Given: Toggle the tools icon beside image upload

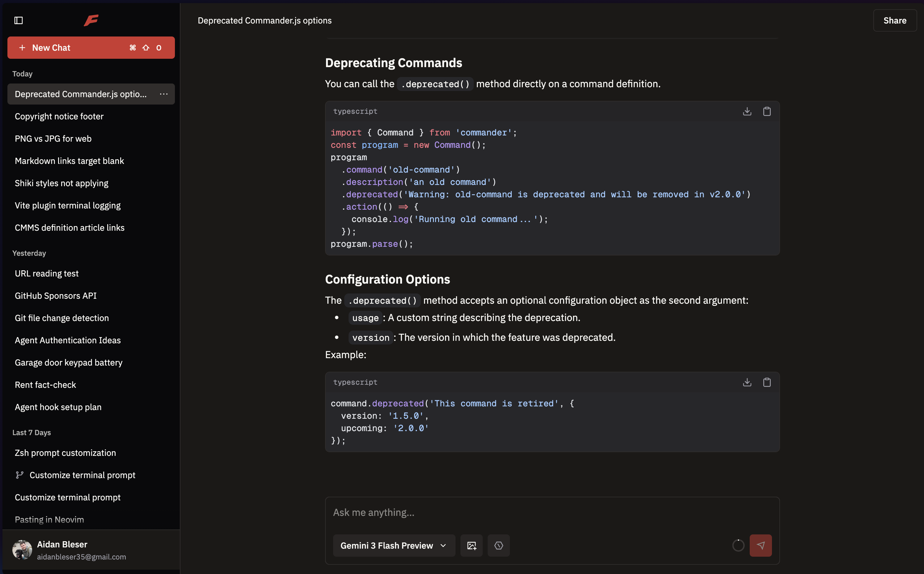Looking at the screenshot, I should pyautogui.click(x=498, y=546).
